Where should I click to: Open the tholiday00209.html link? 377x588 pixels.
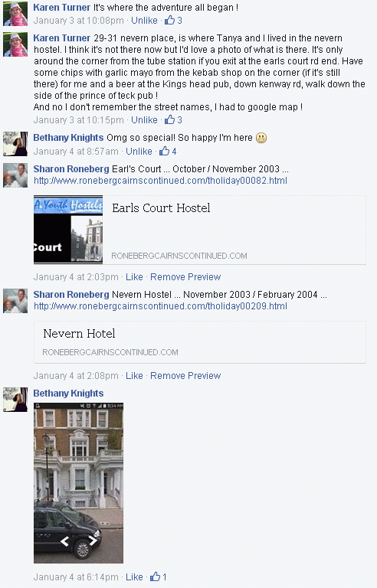[160, 306]
